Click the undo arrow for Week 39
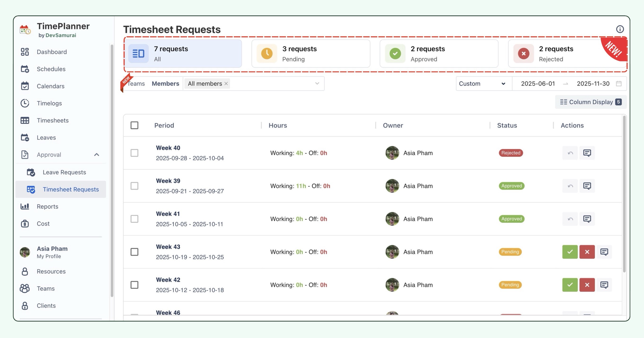The width and height of the screenshot is (644, 338). (570, 186)
